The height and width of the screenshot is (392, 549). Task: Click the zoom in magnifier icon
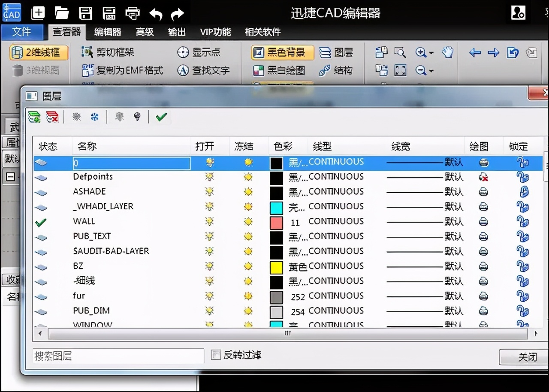421,52
